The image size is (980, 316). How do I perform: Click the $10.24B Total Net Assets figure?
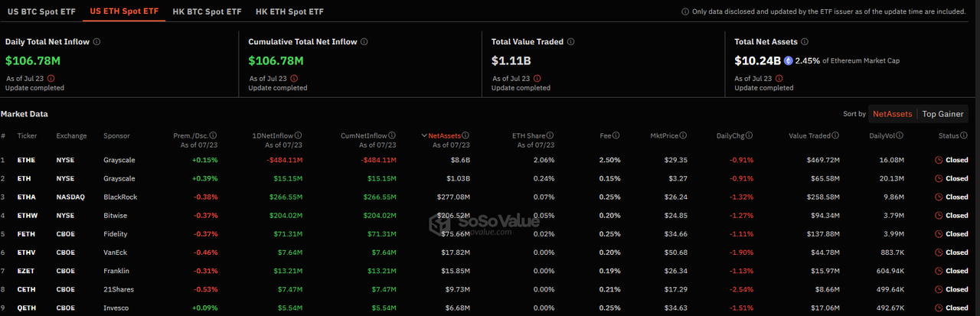757,60
